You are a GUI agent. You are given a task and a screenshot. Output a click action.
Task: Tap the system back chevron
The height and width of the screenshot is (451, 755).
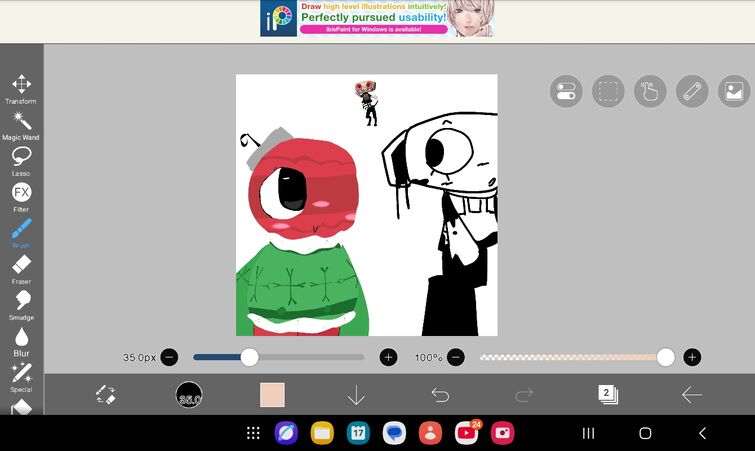pos(703,433)
